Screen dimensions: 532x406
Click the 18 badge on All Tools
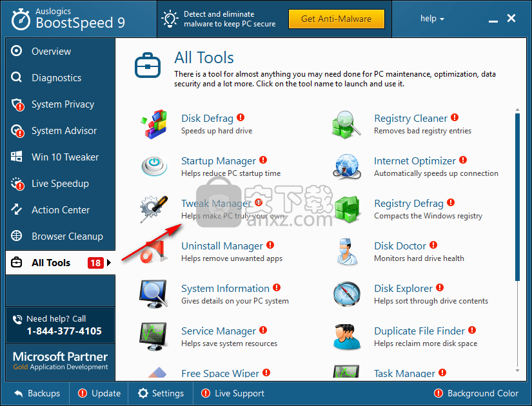click(95, 263)
